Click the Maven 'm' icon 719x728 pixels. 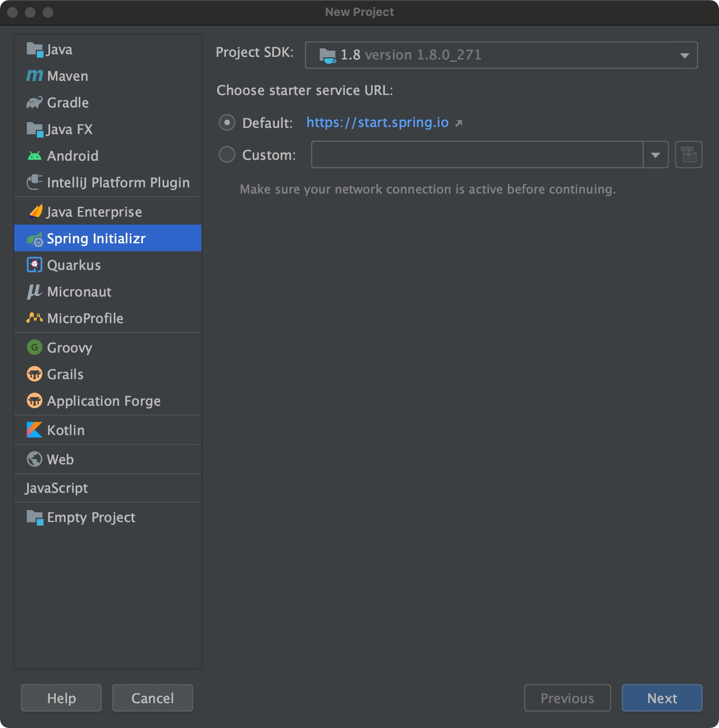pyautogui.click(x=35, y=76)
